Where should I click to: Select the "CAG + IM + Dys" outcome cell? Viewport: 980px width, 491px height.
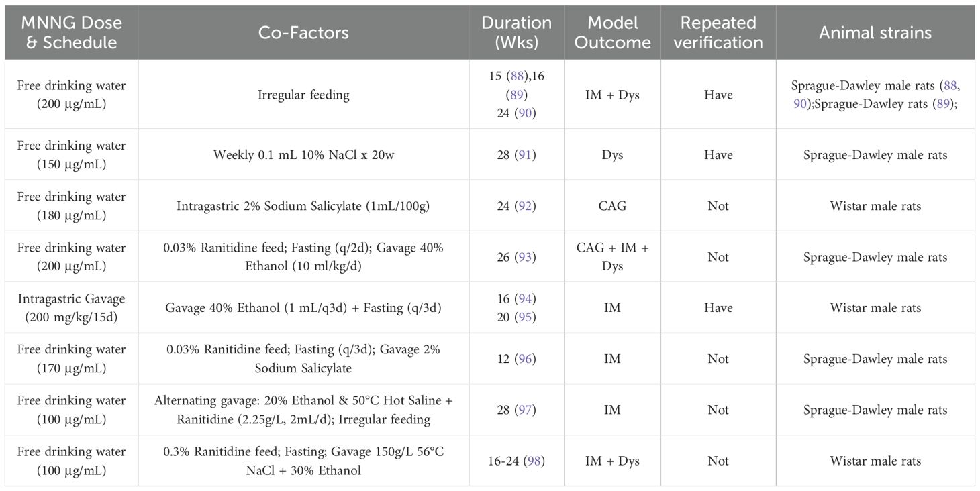click(x=612, y=257)
